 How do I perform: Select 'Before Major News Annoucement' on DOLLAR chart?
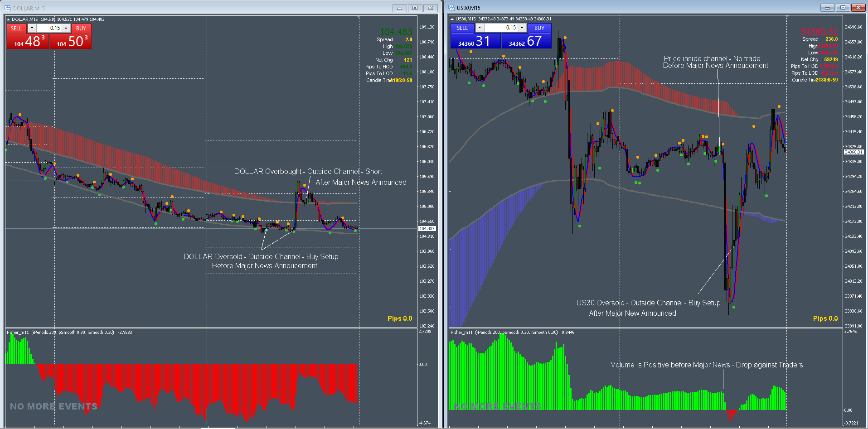click(x=265, y=266)
